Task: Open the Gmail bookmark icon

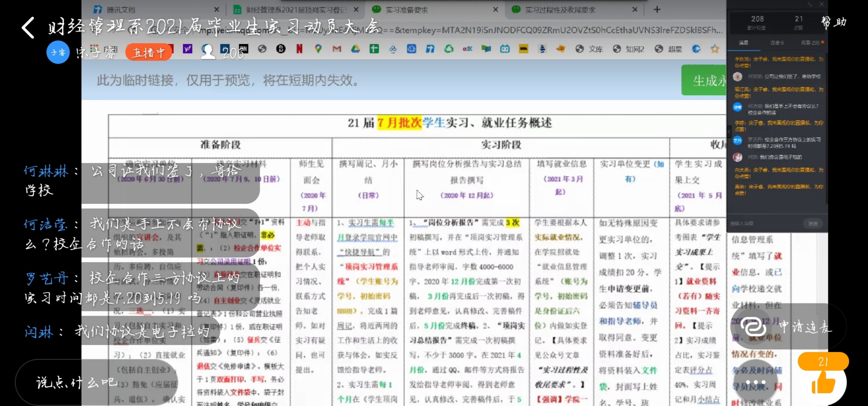Action: click(x=337, y=49)
